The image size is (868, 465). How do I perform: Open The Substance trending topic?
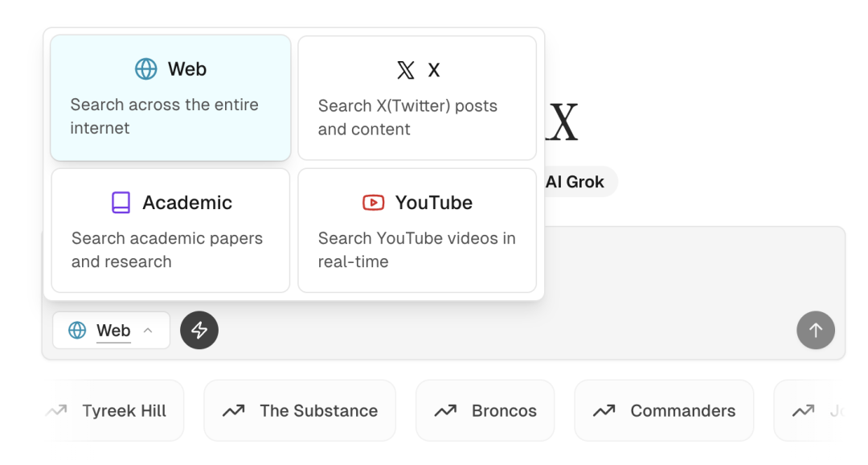click(x=300, y=410)
